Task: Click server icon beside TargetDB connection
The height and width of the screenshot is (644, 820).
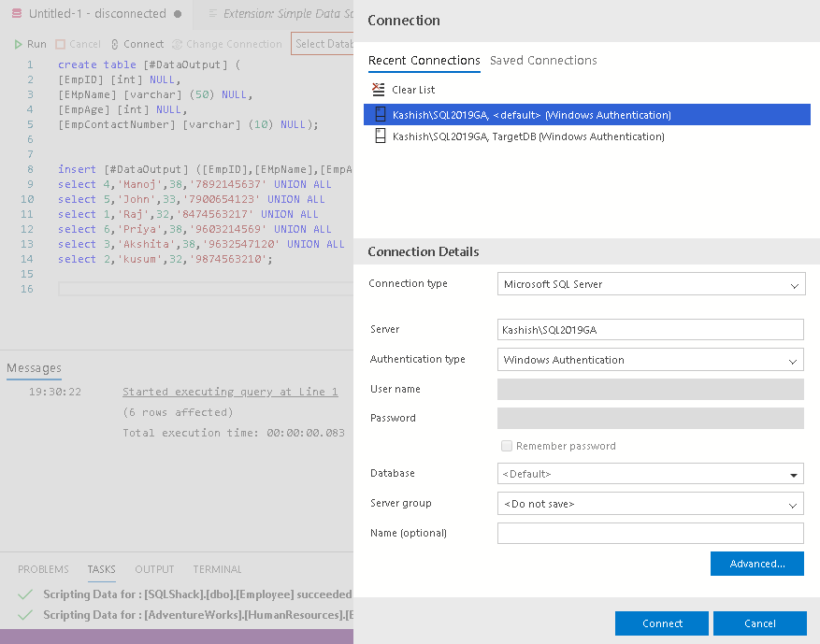Action: click(380, 136)
